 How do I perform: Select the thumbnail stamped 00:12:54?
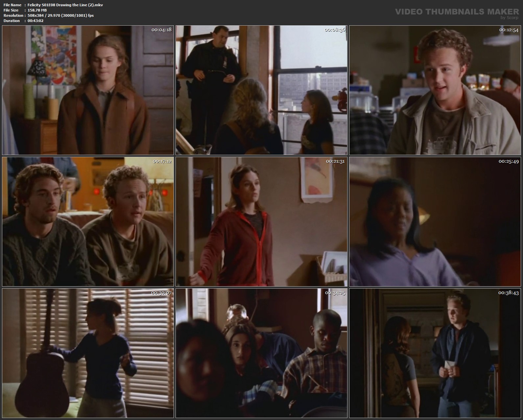pos(435,90)
